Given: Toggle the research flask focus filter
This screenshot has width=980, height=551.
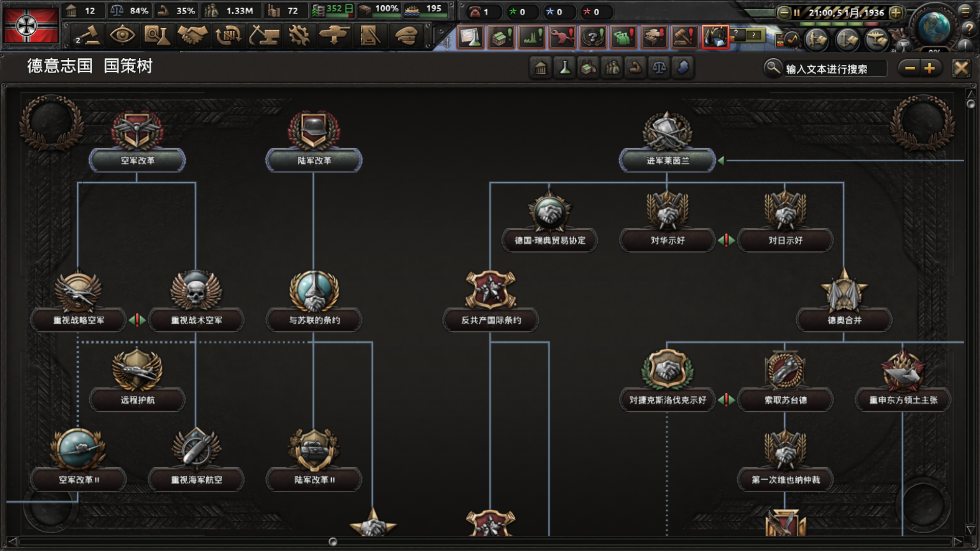Looking at the screenshot, I should [x=565, y=68].
